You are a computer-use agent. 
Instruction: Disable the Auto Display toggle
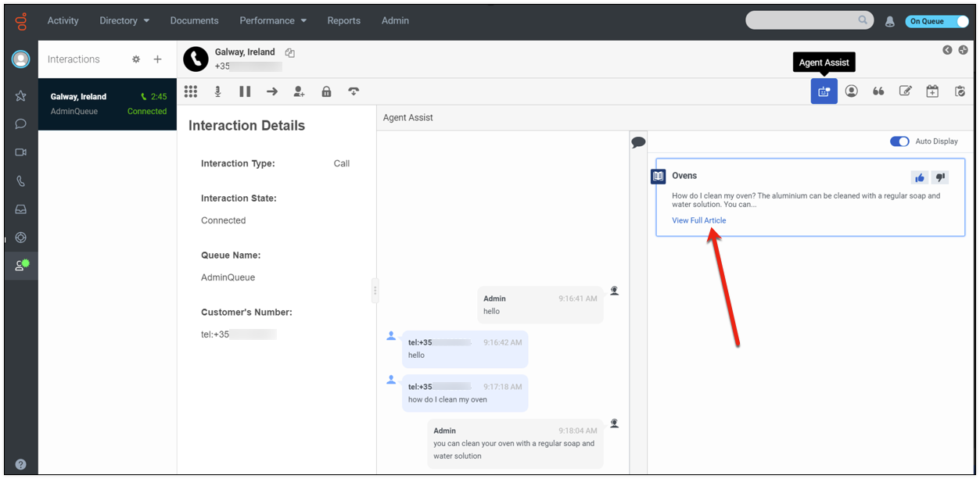(899, 141)
